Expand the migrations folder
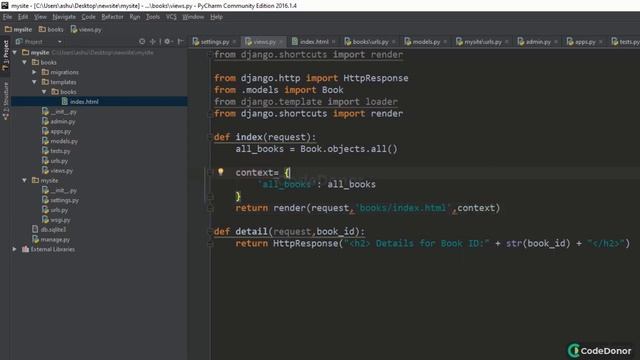Viewport: 640px width, 360px height. 35,72
